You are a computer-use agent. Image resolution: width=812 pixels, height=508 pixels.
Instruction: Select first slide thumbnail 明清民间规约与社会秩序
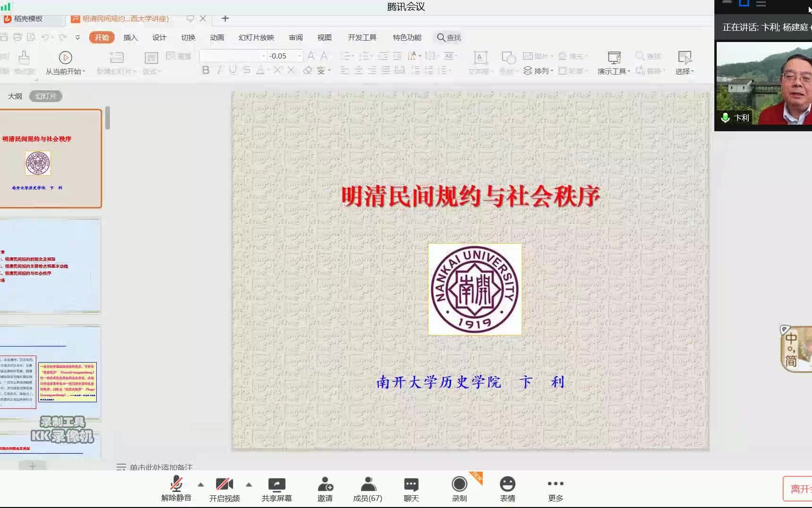[x=50, y=159]
